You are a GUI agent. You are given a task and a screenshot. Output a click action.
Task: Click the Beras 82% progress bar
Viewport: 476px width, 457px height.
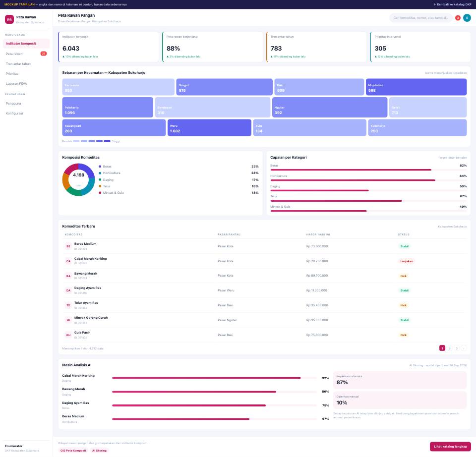[x=368, y=170]
